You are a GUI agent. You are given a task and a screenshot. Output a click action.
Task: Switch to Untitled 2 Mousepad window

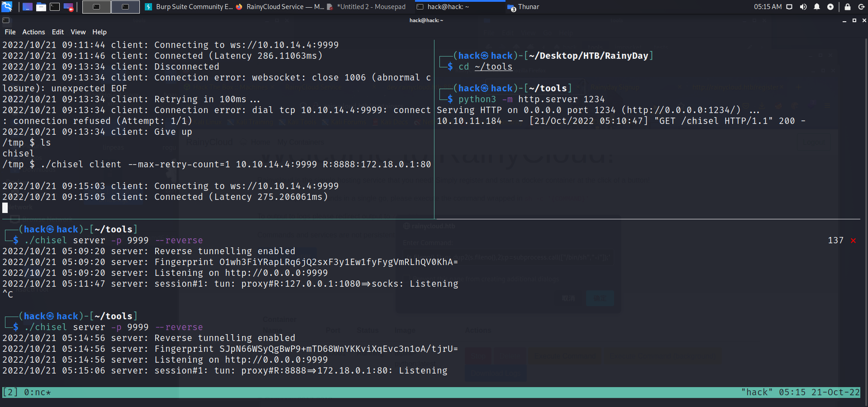click(x=366, y=7)
